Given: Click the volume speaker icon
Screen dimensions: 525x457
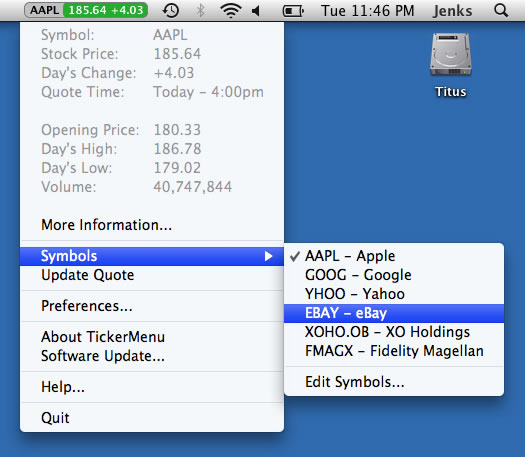Looking at the screenshot, I should click(256, 11).
